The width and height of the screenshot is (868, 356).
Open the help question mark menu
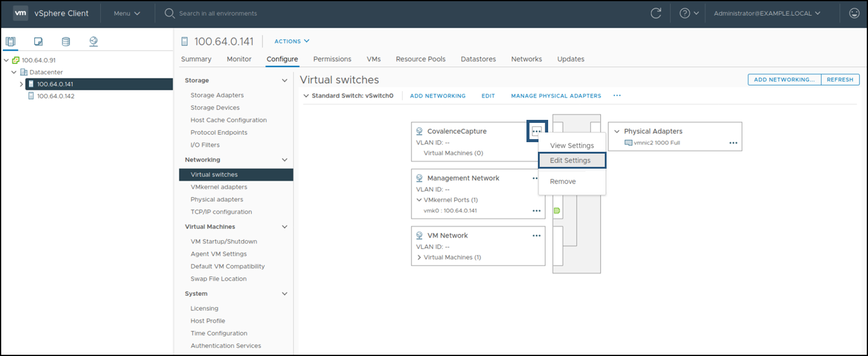(688, 13)
